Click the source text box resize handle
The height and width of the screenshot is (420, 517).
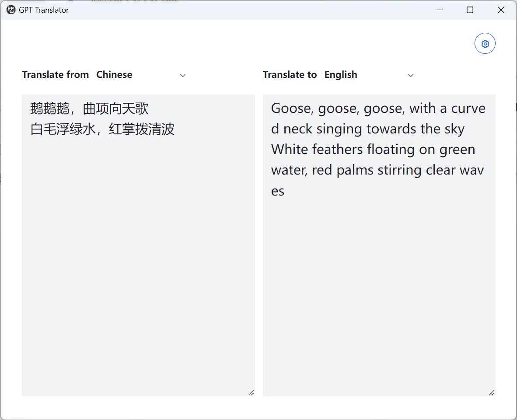point(251,392)
